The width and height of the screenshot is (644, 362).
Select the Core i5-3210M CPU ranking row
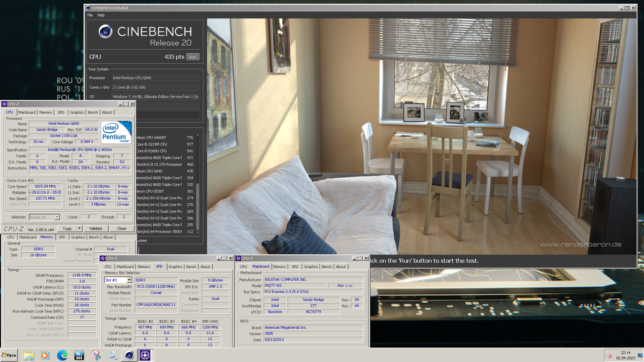(165, 144)
